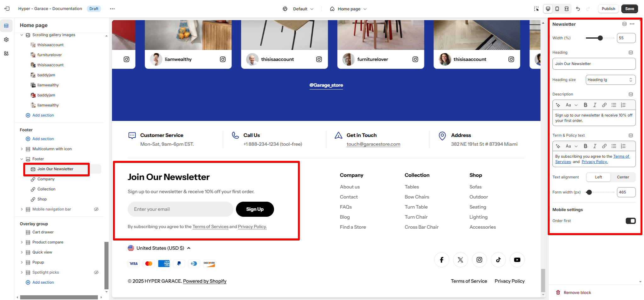Expand Multicolumn with icon section
The height and width of the screenshot is (300, 644).
[22, 149]
